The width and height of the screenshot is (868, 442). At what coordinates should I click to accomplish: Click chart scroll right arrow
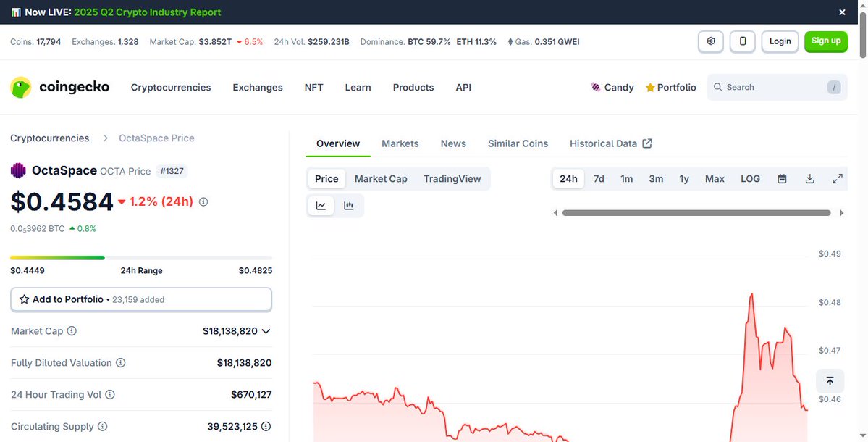[x=842, y=213]
